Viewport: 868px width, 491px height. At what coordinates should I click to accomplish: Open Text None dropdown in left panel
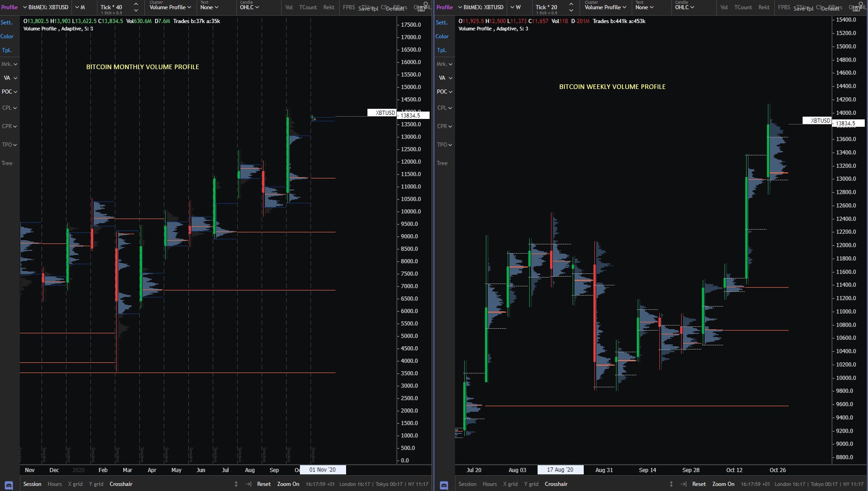pyautogui.click(x=209, y=7)
